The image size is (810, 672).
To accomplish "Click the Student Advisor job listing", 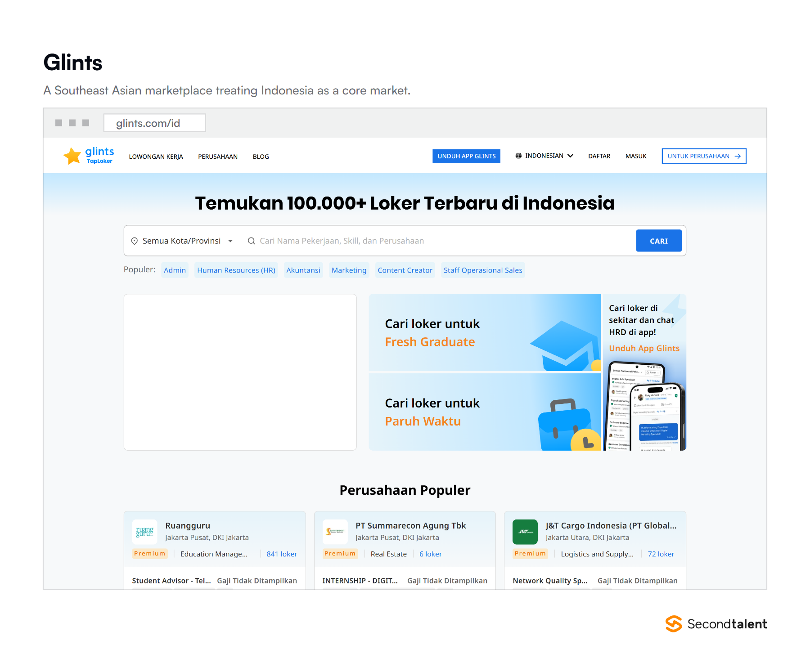I will coord(171,581).
